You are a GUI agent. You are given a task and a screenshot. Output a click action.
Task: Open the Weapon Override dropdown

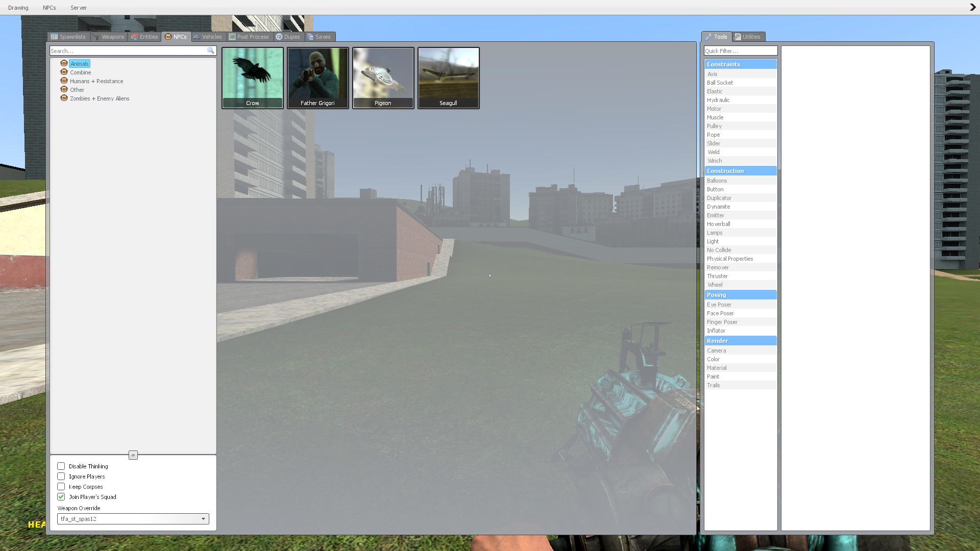(x=133, y=519)
